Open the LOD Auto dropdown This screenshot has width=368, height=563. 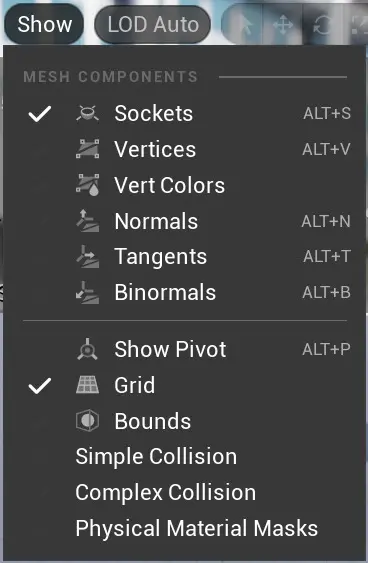[x=153, y=25]
